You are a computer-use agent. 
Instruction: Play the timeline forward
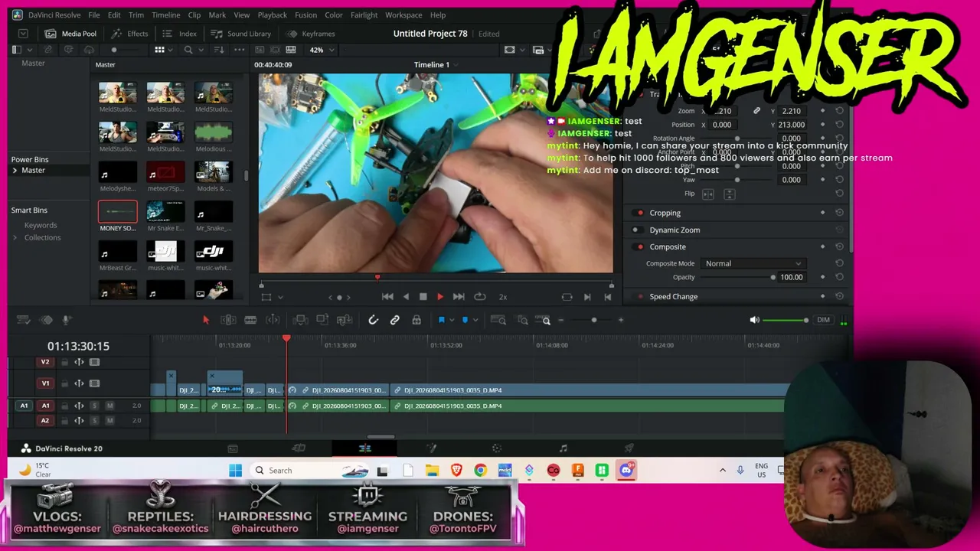(x=439, y=297)
